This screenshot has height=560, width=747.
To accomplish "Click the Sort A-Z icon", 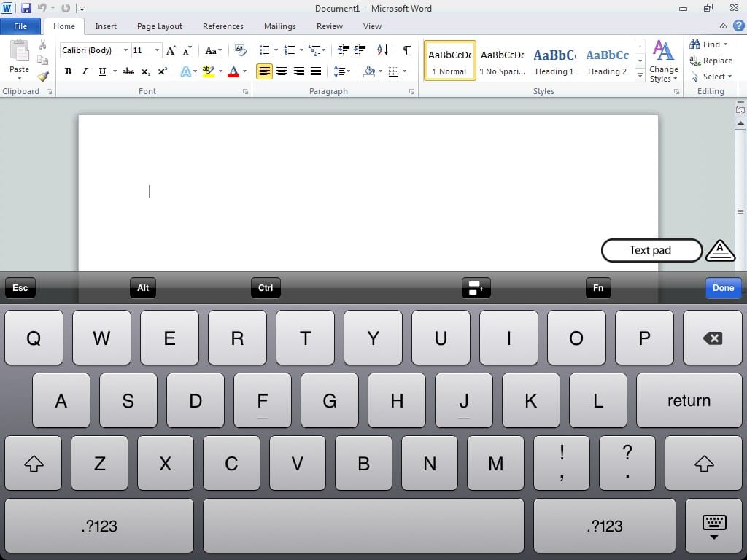I will (382, 50).
